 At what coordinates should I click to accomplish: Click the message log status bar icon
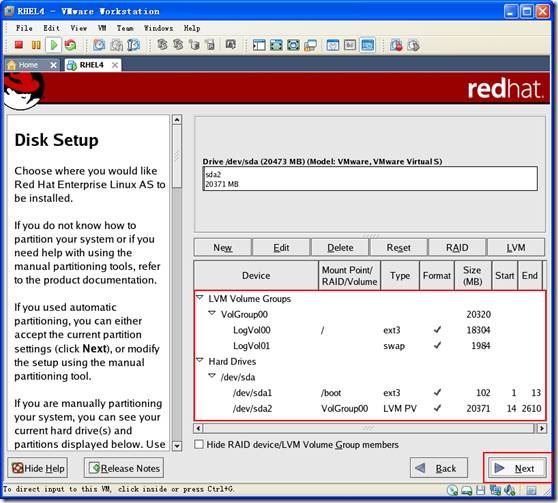coord(531,491)
